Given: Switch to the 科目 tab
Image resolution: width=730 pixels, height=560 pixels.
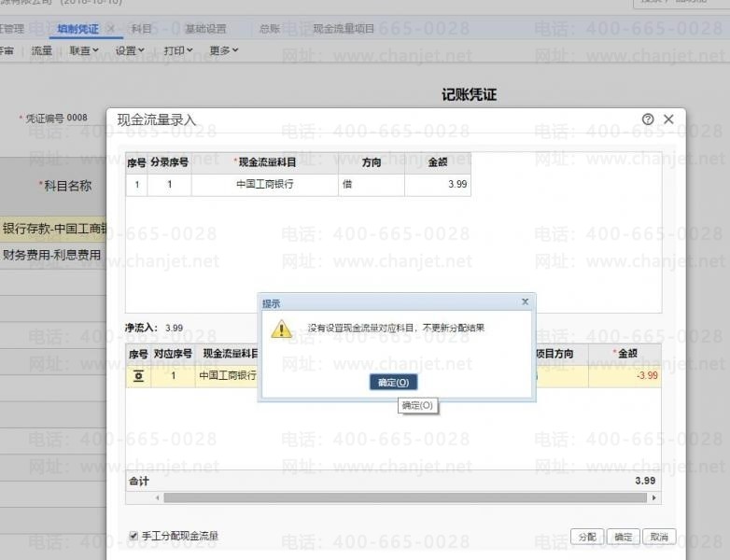Looking at the screenshot, I should pyautogui.click(x=141, y=29).
